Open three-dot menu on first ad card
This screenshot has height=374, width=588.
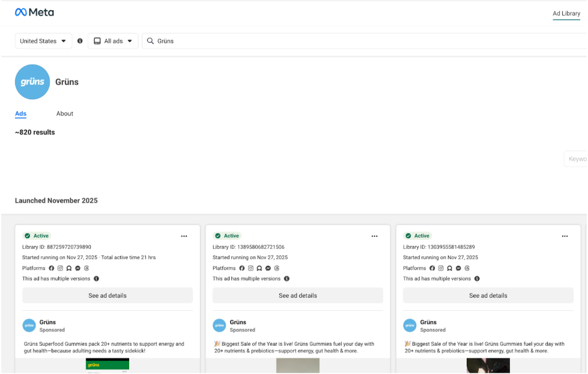184,236
